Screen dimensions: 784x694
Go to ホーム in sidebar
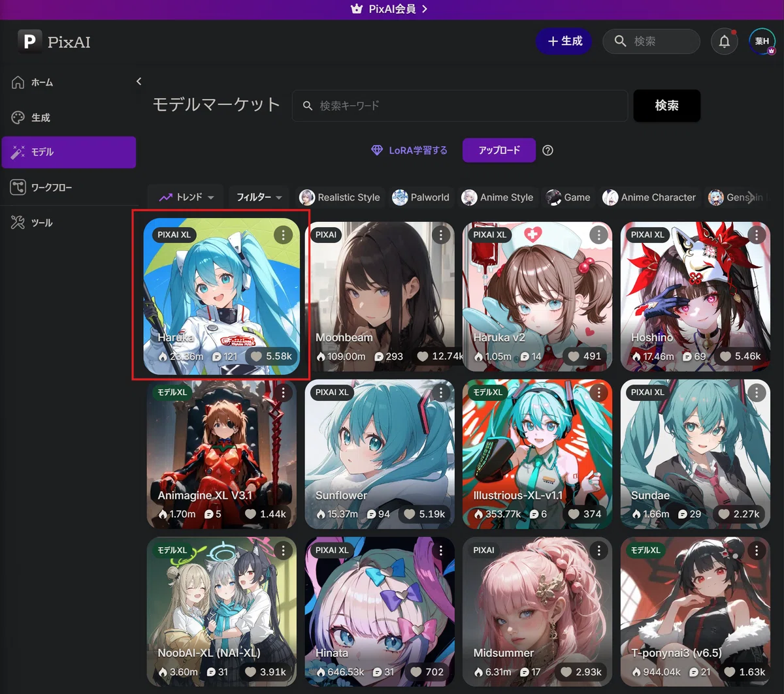pyautogui.click(x=69, y=82)
